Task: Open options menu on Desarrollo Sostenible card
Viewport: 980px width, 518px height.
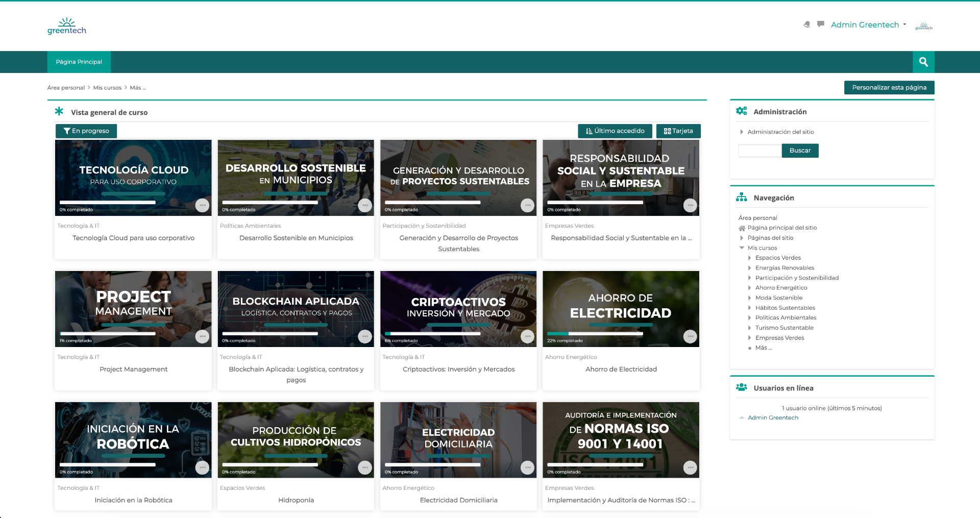Action: tap(365, 205)
